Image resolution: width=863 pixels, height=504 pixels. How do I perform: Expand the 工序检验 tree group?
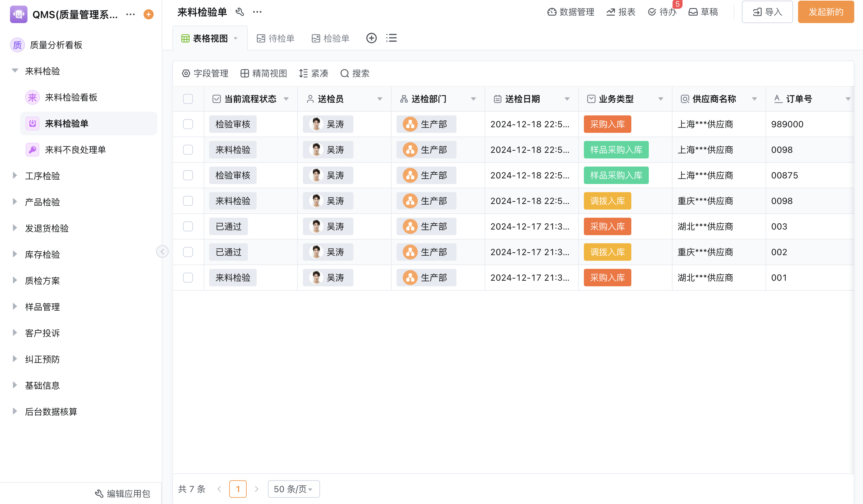(x=15, y=176)
